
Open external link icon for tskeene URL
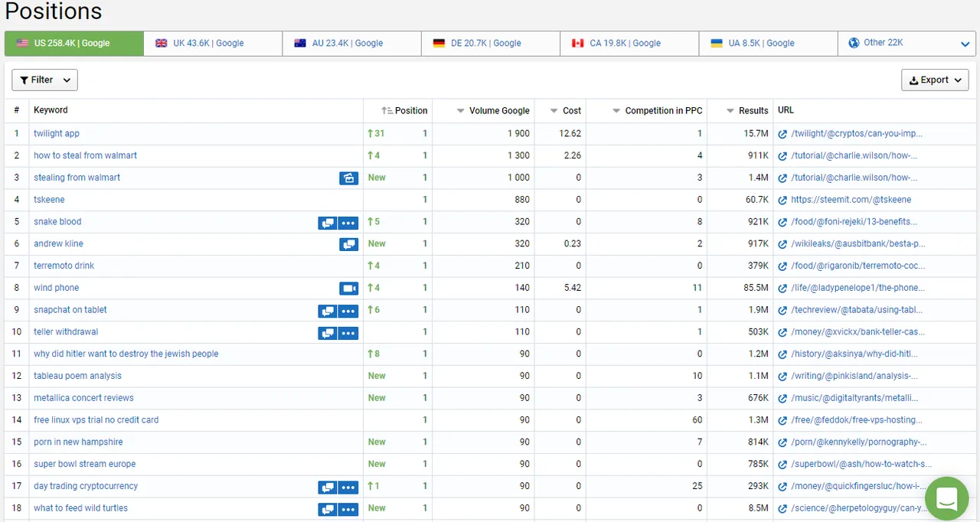tap(782, 200)
